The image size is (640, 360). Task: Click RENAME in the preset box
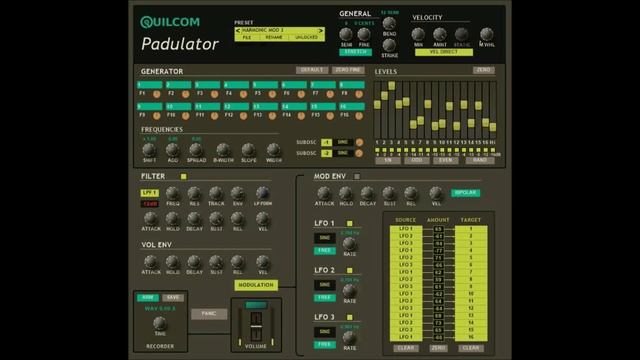click(274, 38)
